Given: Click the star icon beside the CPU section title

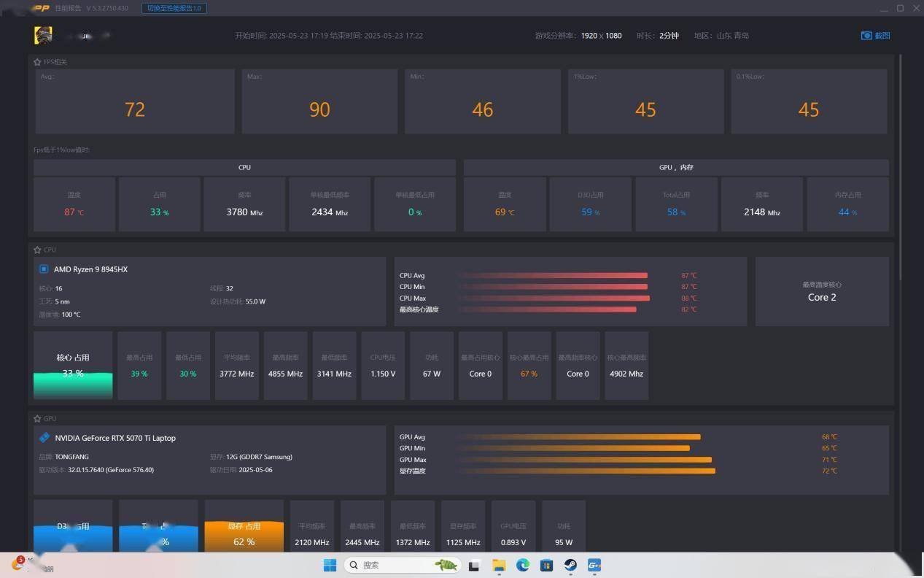Looking at the screenshot, I should coord(37,250).
